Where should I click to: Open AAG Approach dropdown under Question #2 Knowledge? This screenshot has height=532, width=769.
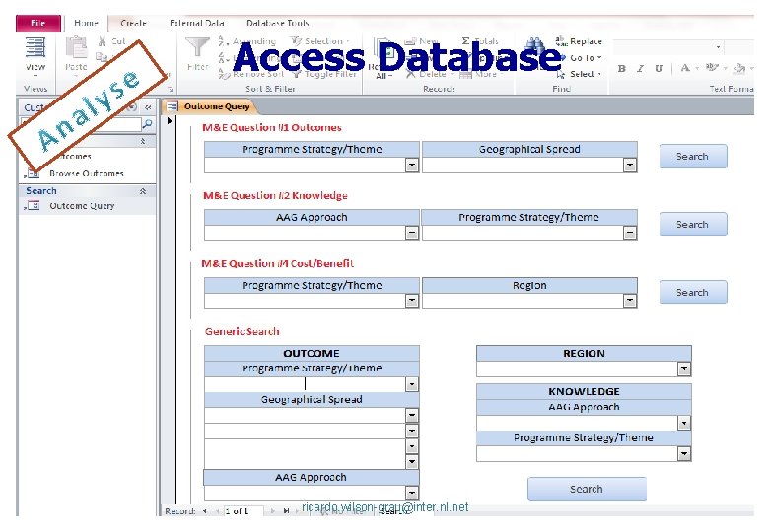click(412, 233)
